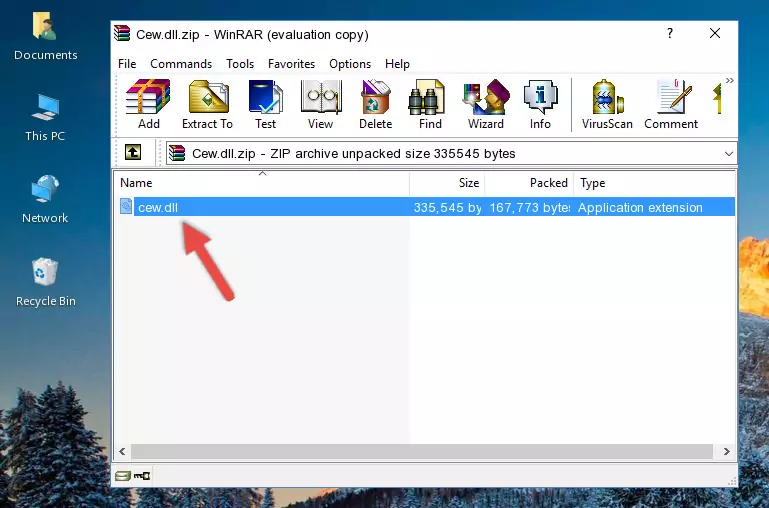Open the Commands menu
The height and width of the screenshot is (508, 769).
coord(181,64)
